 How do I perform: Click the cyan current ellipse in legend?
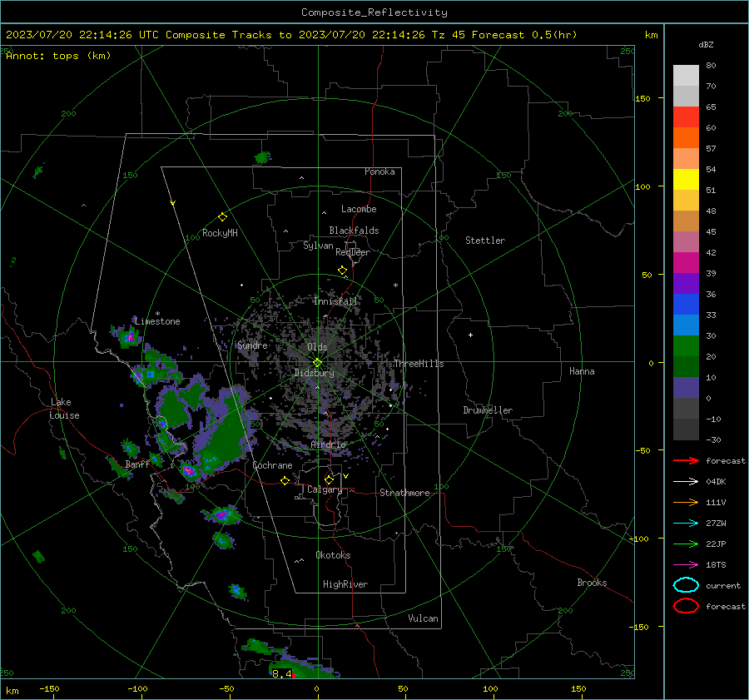click(686, 585)
